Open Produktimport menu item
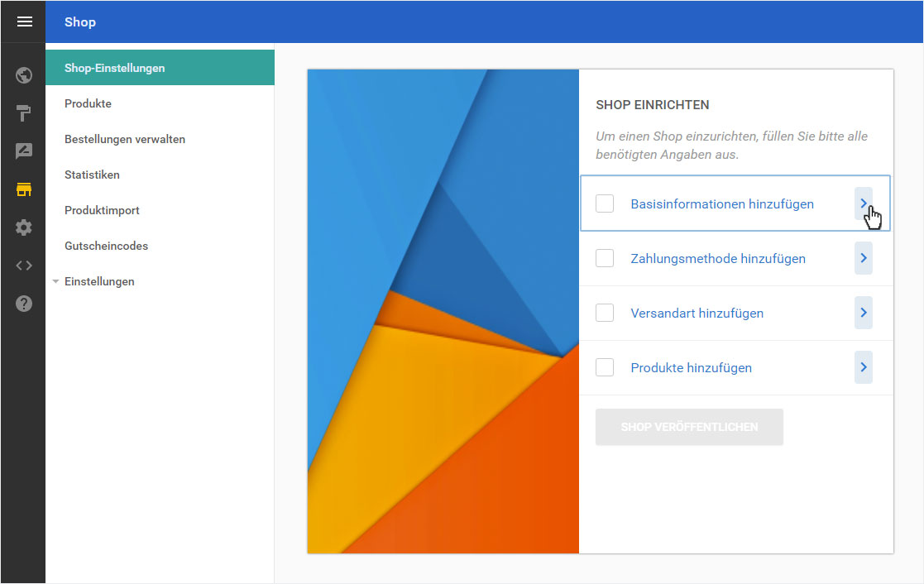 pos(160,210)
